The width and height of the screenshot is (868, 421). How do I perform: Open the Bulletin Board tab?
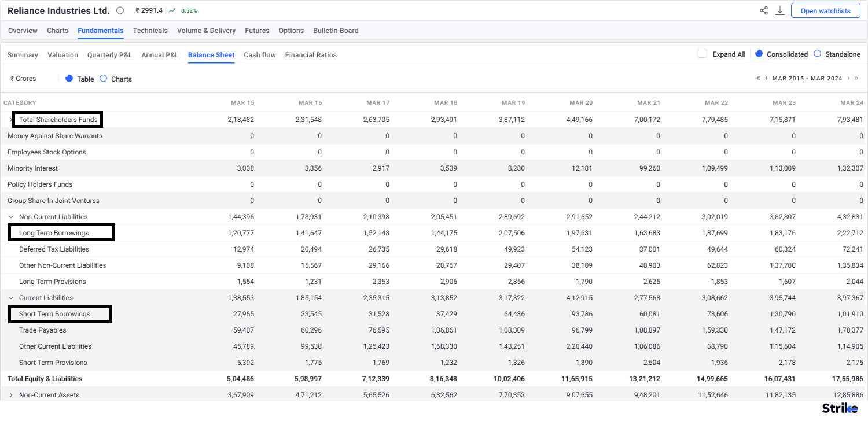336,31
